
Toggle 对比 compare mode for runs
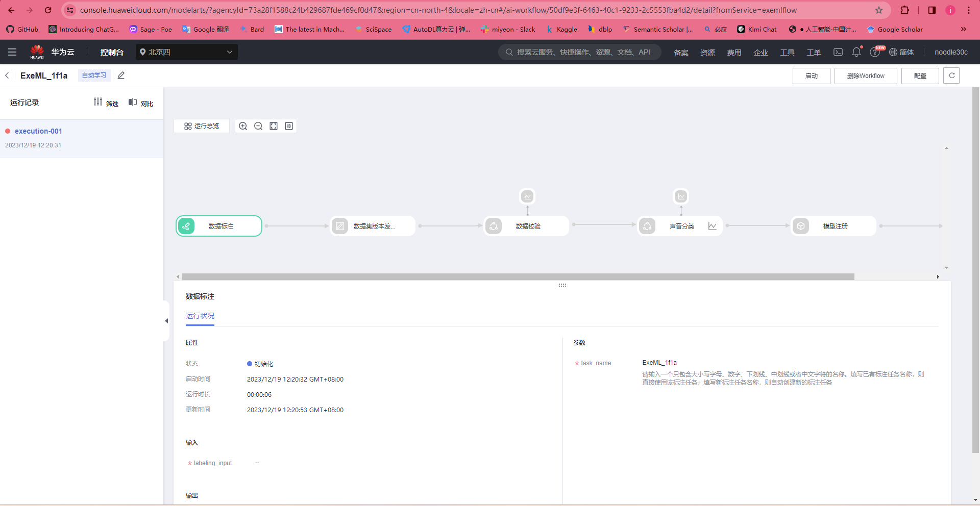(141, 103)
